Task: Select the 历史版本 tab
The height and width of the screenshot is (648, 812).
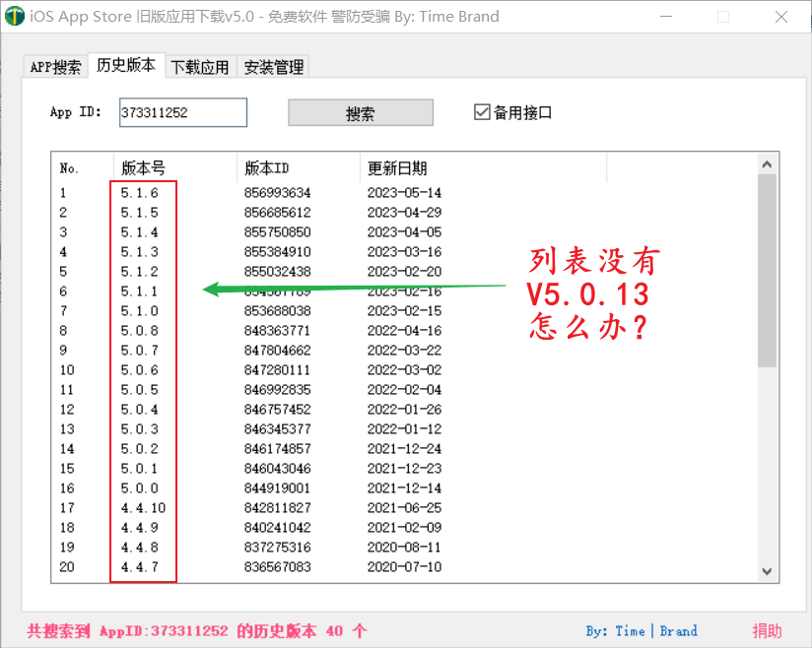Action: click(126, 65)
